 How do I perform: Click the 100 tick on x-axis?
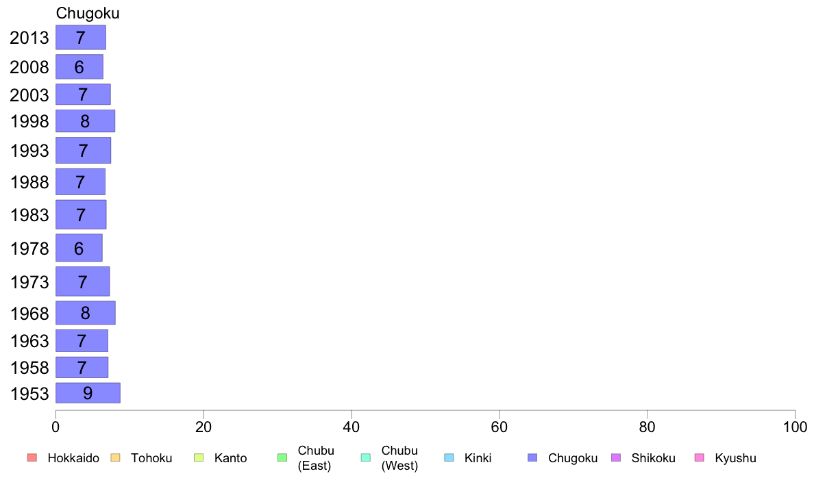[795, 427]
